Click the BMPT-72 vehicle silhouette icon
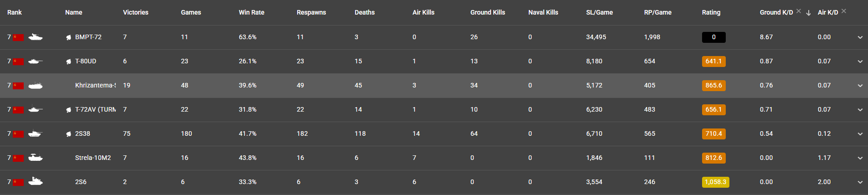Viewport: 868px width, 195px height. click(35, 37)
